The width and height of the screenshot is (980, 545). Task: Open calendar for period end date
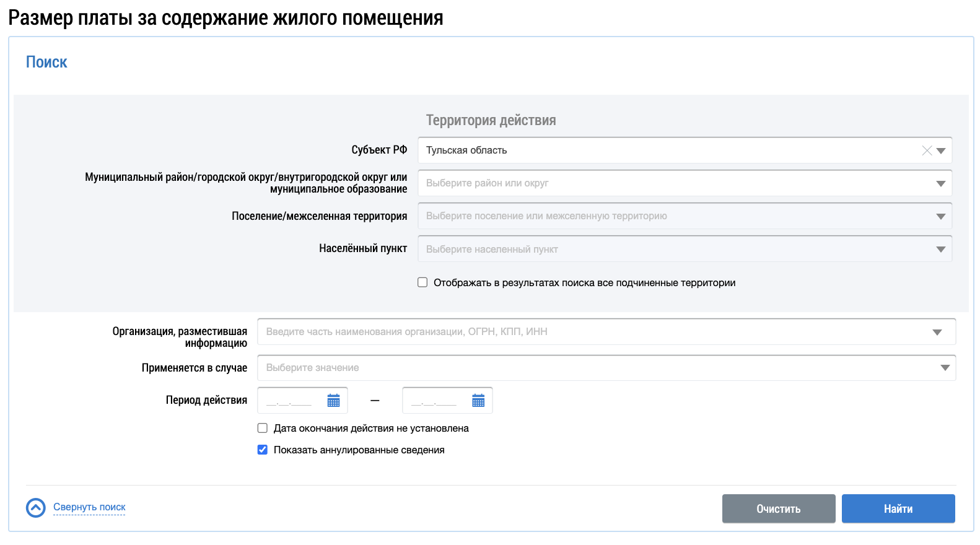(x=478, y=401)
